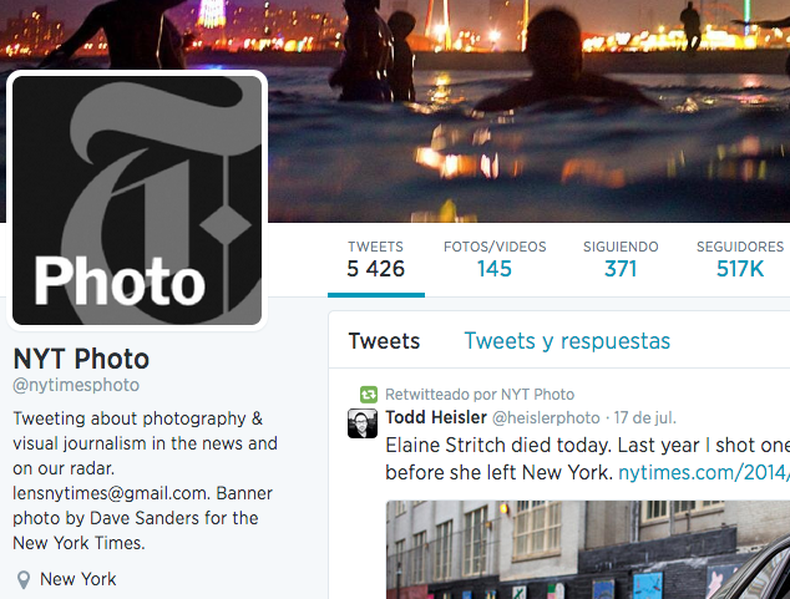Image resolution: width=790 pixels, height=599 pixels.
Task: Click the New York location text
Action: (78, 579)
